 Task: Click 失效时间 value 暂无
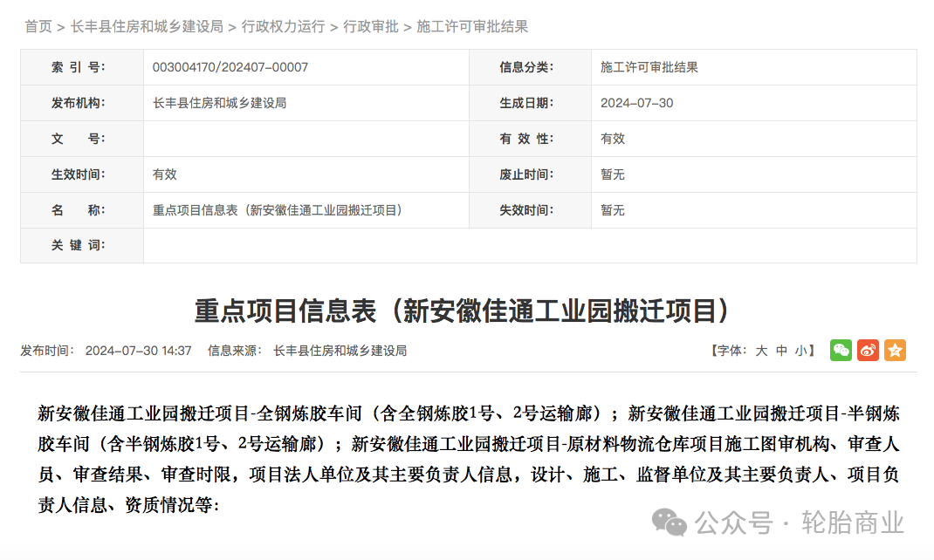point(613,210)
